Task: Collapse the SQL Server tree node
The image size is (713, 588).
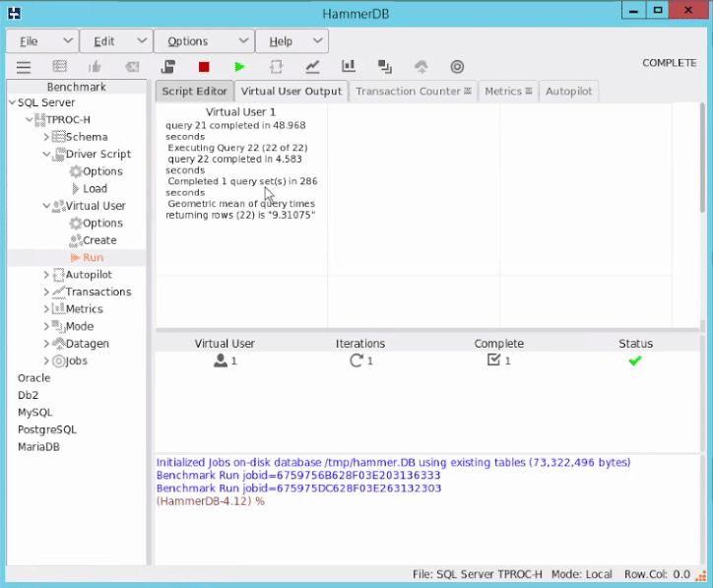Action: point(12,102)
